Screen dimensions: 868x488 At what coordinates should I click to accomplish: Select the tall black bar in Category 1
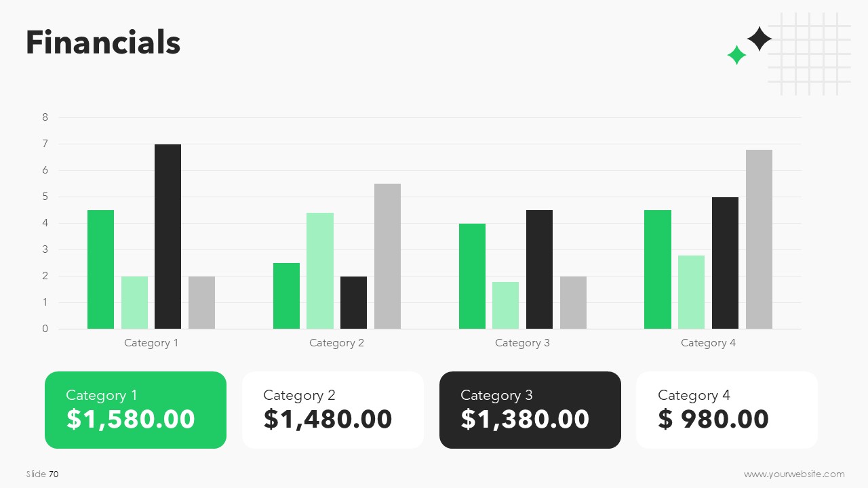pyautogui.click(x=167, y=237)
